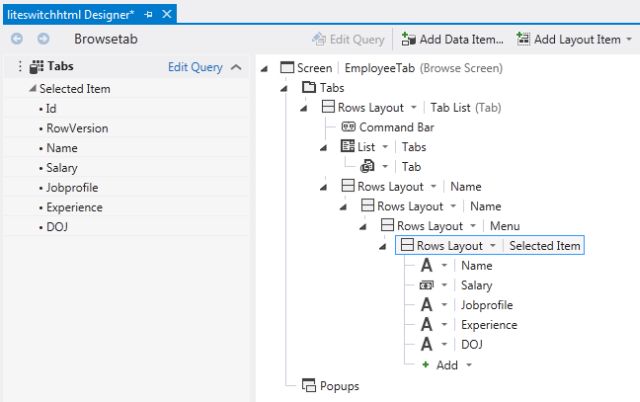Image resolution: width=640 pixels, height=402 pixels.
Task: Collapse the List Tabs tree node
Action: 323,148
